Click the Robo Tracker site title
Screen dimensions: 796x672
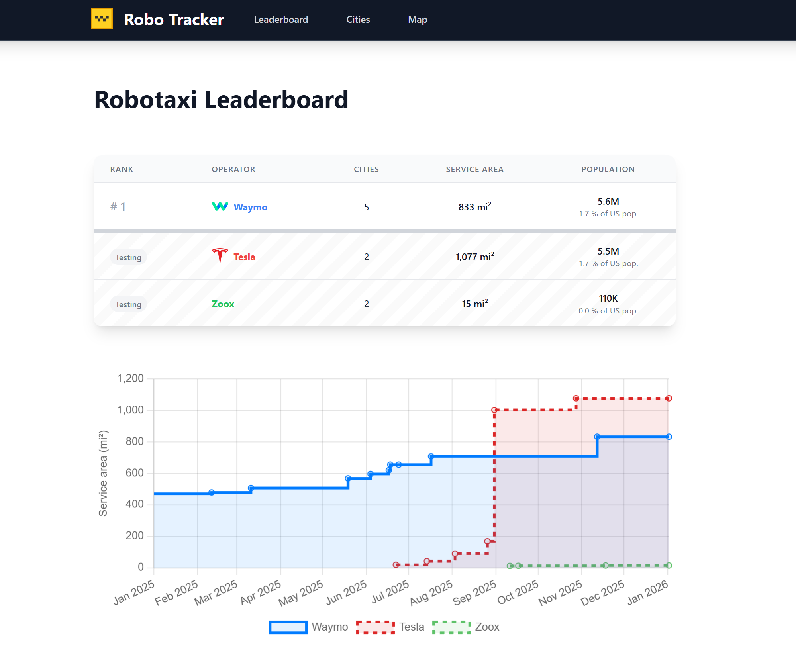click(x=174, y=20)
